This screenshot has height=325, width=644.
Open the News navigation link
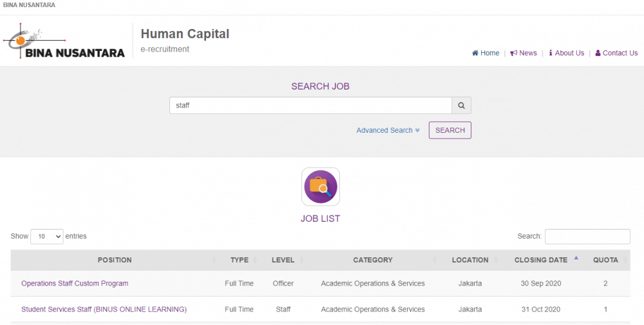524,53
